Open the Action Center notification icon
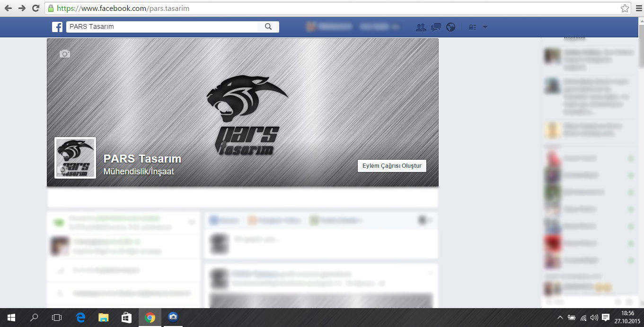 coord(606,318)
